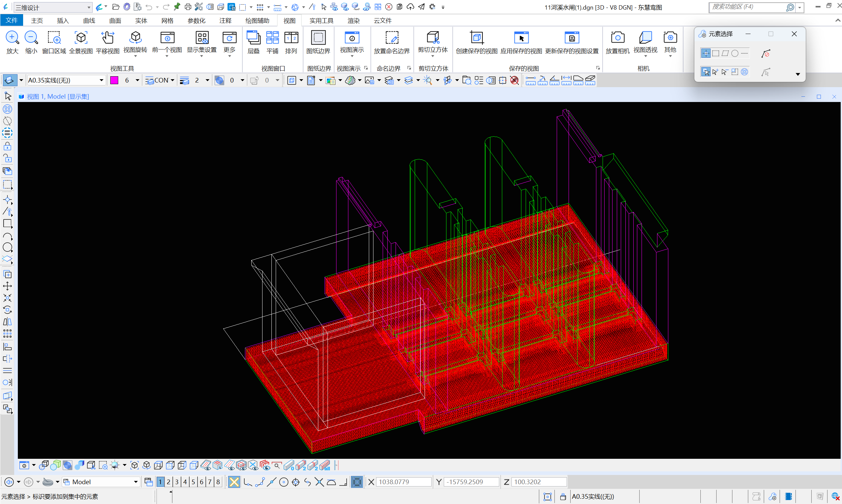Open the 文件 file menu
The height and width of the screenshot is (504, 842).
click(12, 20)
